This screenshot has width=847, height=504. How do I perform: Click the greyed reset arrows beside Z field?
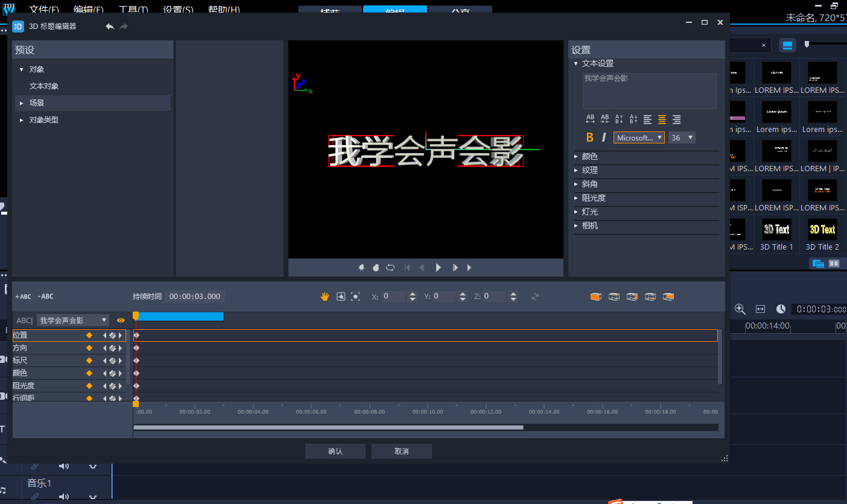[x=535, y=297]
